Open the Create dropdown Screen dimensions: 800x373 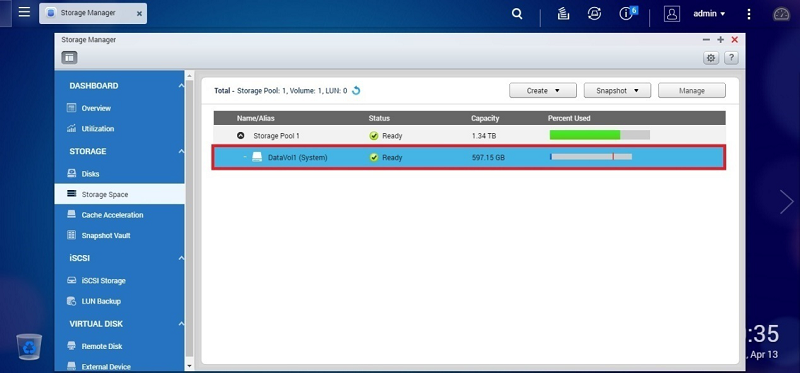point(543,90)
